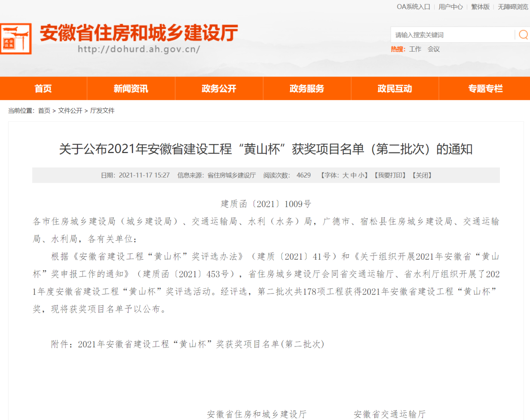The image size is (530, 420).
Task: Open the 政务公开 menu
Action: [x=219, y=89]
